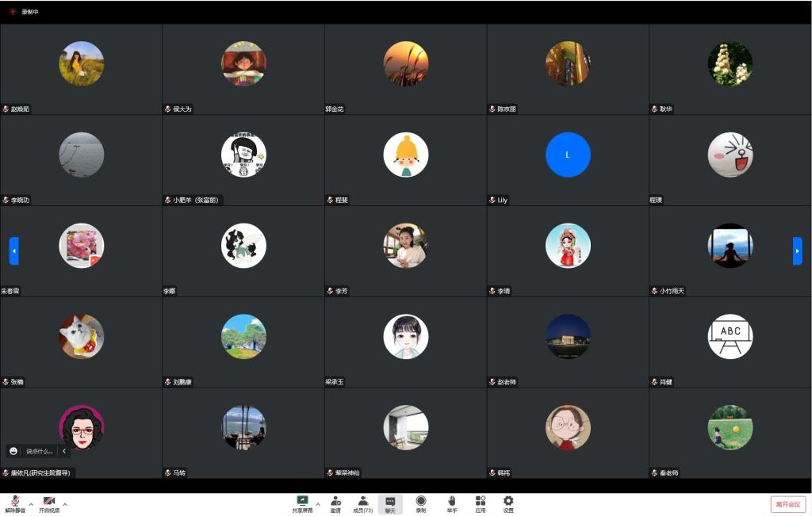This screenshot has height=516, width=812.
Task: Open 设置 settings gear
Action: pos(508,503)
